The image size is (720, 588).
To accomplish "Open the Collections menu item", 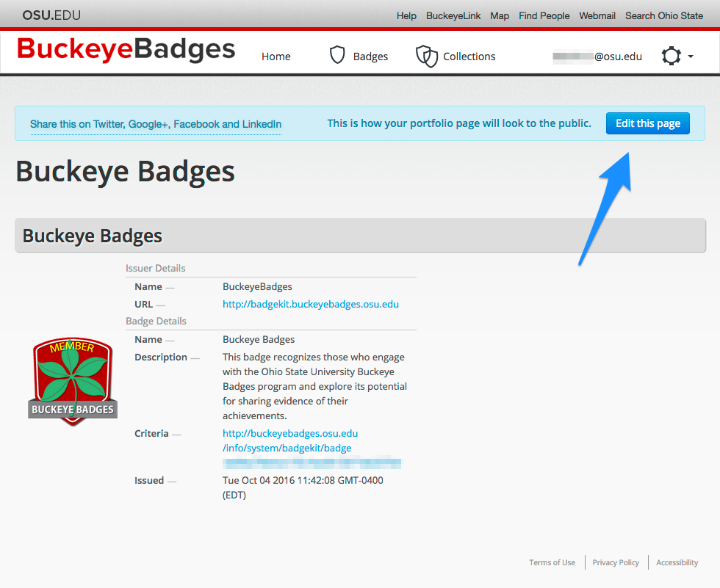I will click(469, 57).
